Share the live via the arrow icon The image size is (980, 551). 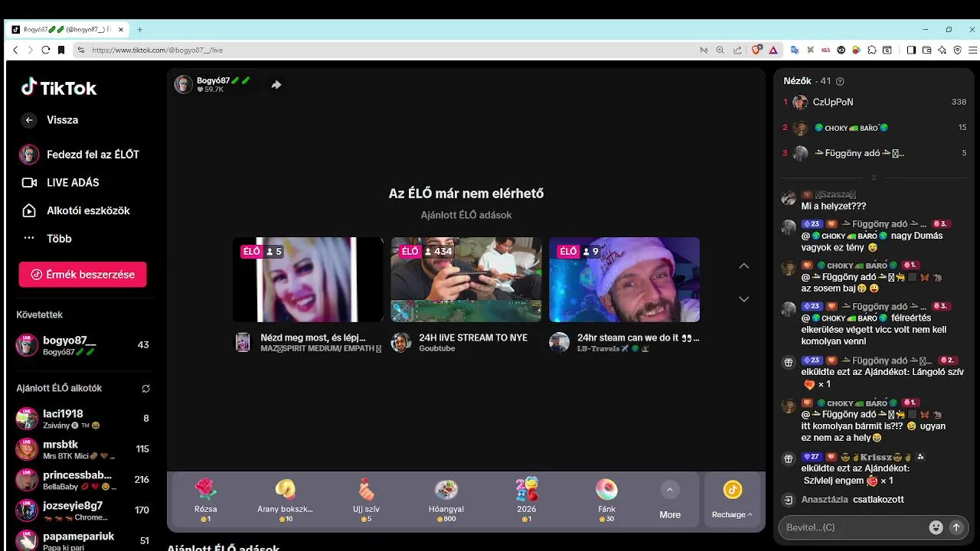276,85
